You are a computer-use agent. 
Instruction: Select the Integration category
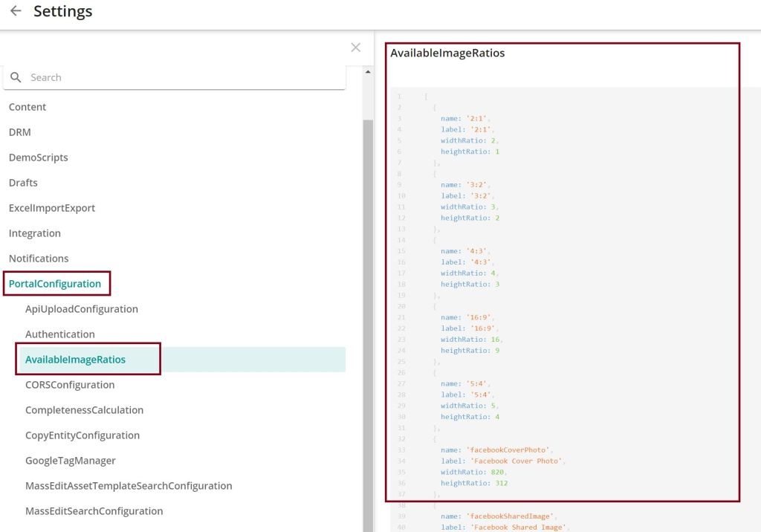point(35,233)
